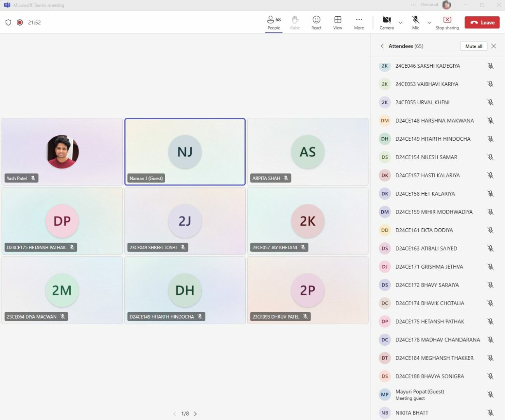Click the Mute all button
This screenshot has height=420, width=505.
pos(474,46)
